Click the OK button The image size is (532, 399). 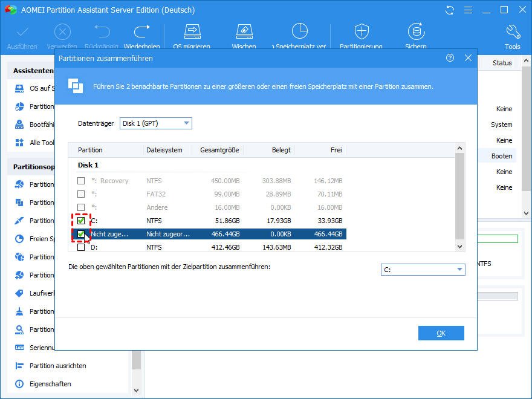pos(441,333)
